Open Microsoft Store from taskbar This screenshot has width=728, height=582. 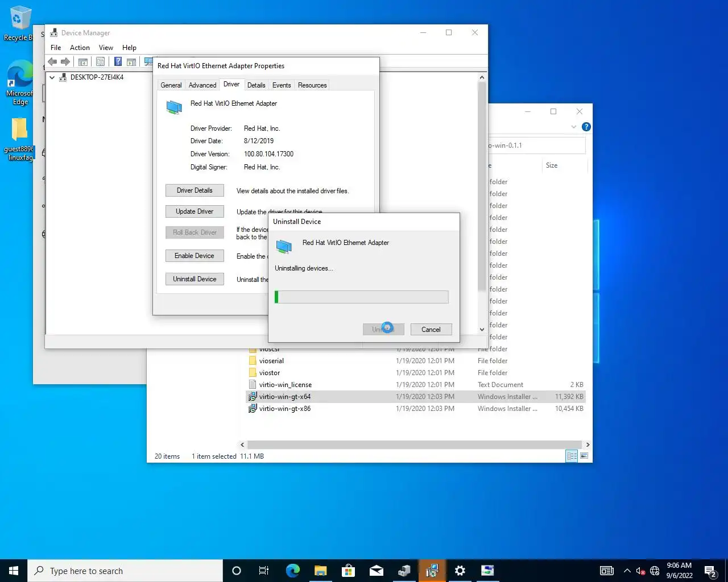click(x=348, y=571)
